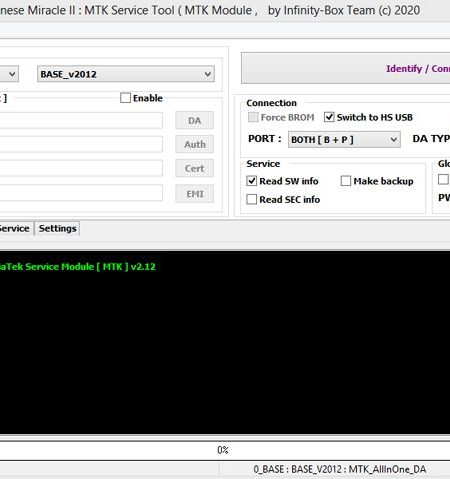Toggle Force BROM checkbox
Image resolution: width=450 pixels, height=479 pixels.
click(253, 117)
